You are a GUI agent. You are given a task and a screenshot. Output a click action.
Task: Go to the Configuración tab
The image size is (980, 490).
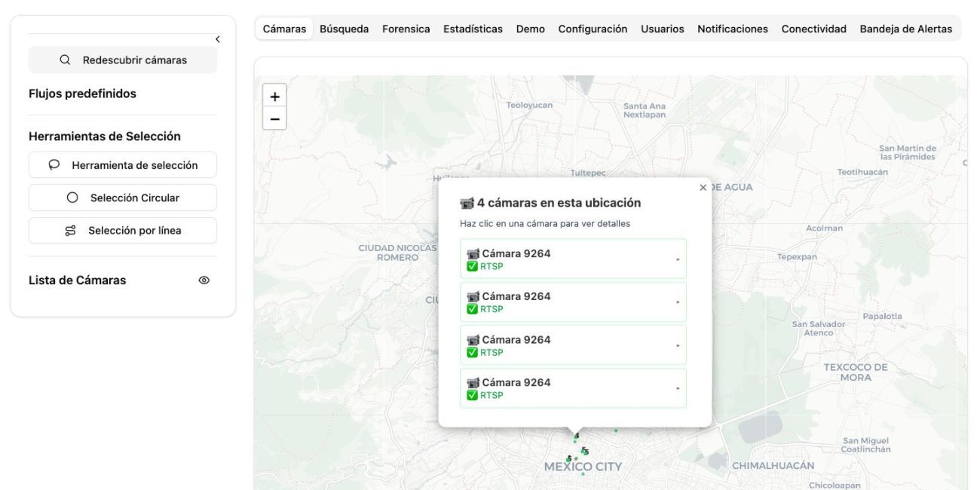(x=593, y=29)
